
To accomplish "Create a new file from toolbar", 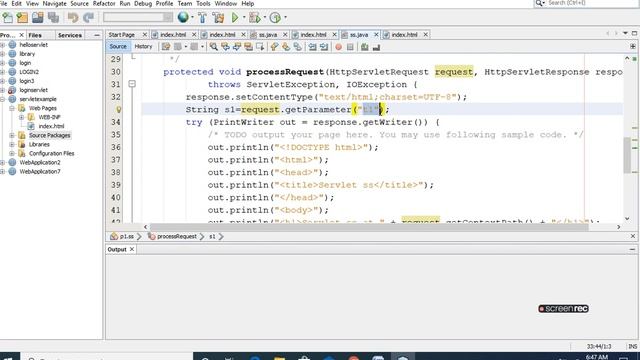I will click(7, 18).
